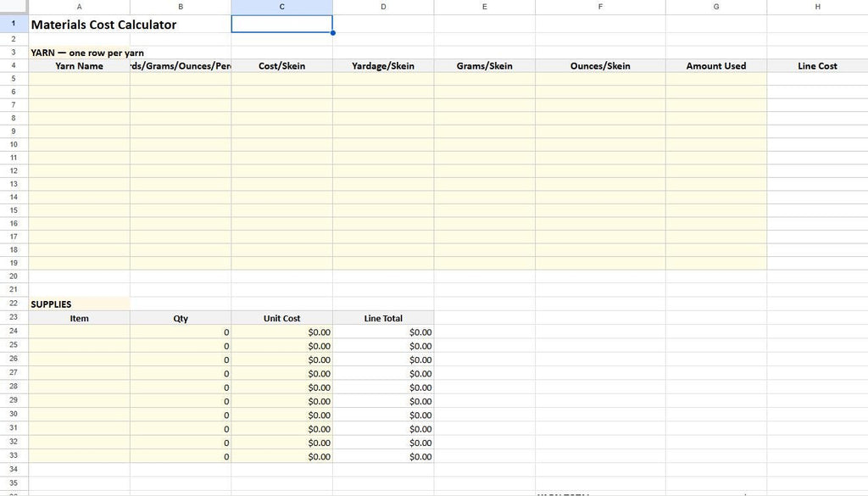The image size is (868, 496).
Task: Click the Cost/Skein input cell in row 5
Action: click(x=281, y=79)
